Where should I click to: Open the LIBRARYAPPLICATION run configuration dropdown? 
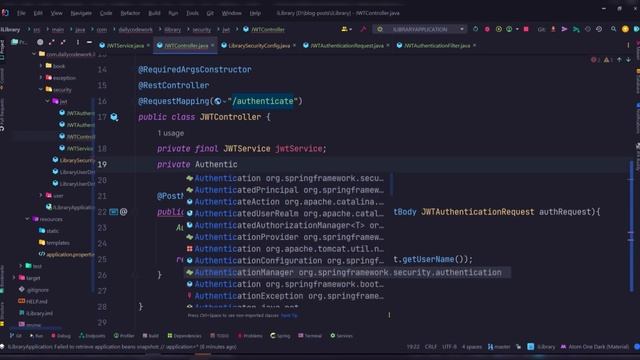coord(420,29)
